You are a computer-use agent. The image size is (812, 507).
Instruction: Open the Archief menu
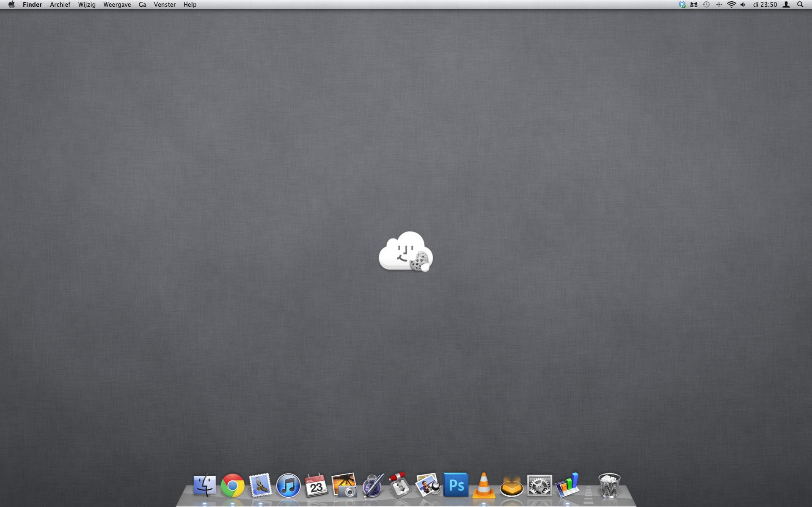point(60,5)
